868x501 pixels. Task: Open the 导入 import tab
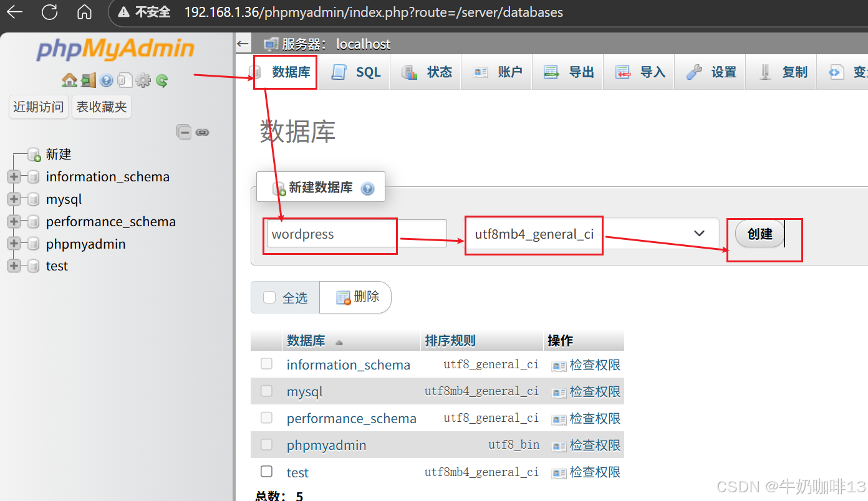click(640, 72)
